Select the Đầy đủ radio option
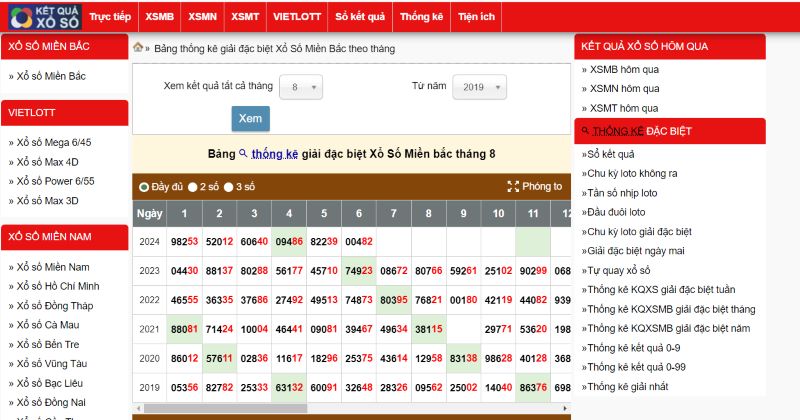This screenshot has width=800, height=420. point(144,187)
